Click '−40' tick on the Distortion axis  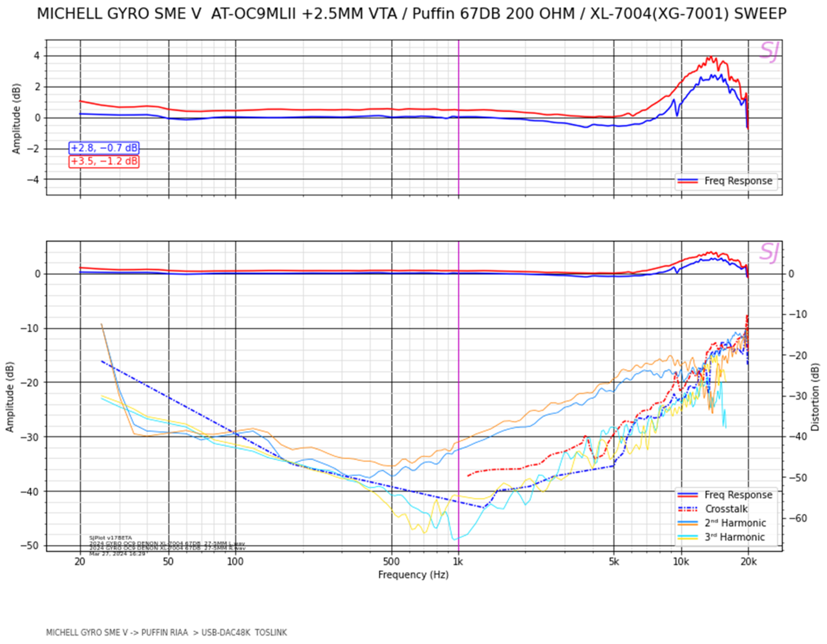[x=797, y=436]
